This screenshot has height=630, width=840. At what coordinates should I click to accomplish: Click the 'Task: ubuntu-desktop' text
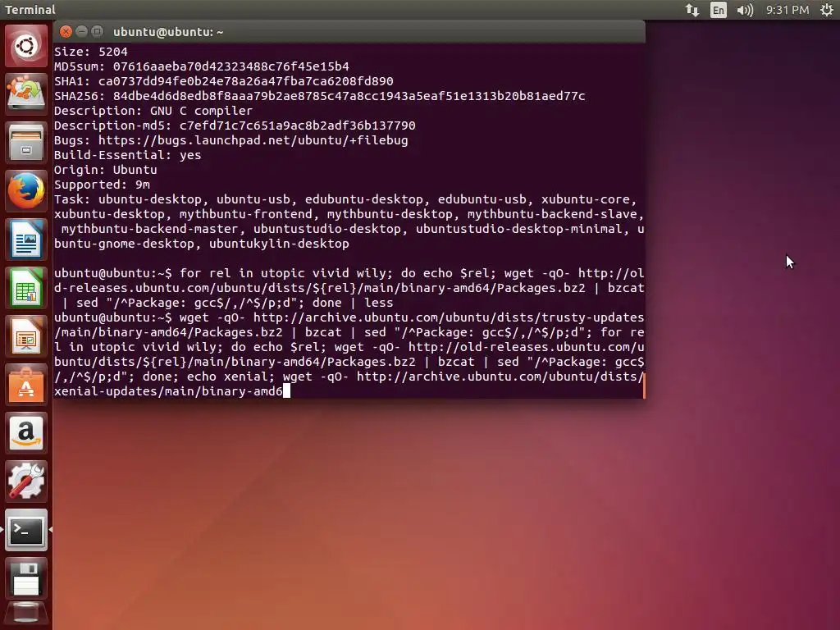click(128, 199)
